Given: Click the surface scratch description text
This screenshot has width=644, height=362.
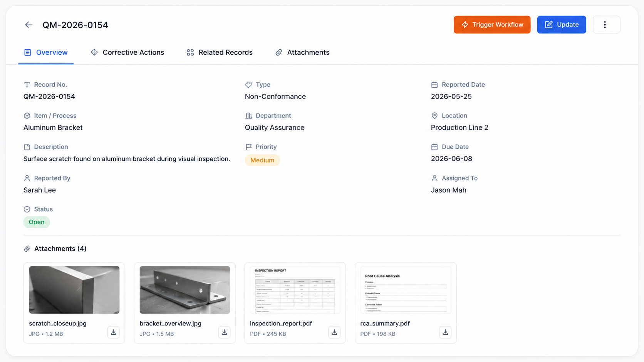Looking at the screenshot, I should [127, 159].
